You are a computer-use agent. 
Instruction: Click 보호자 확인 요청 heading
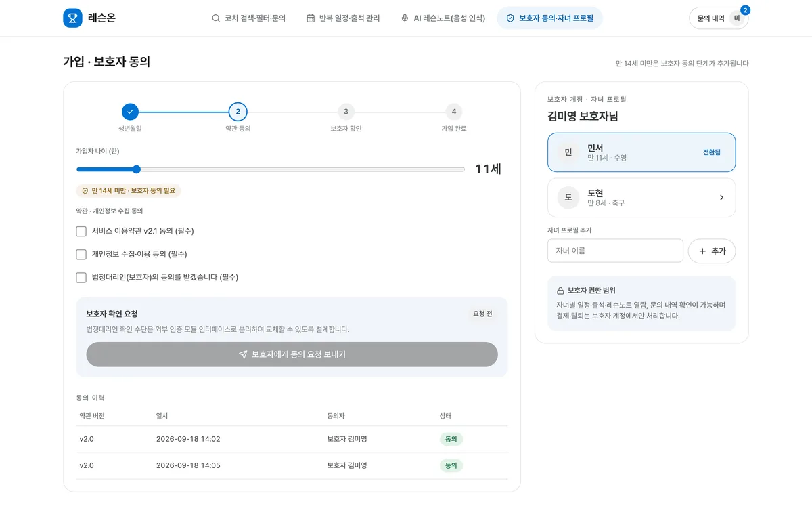point(112,314)
